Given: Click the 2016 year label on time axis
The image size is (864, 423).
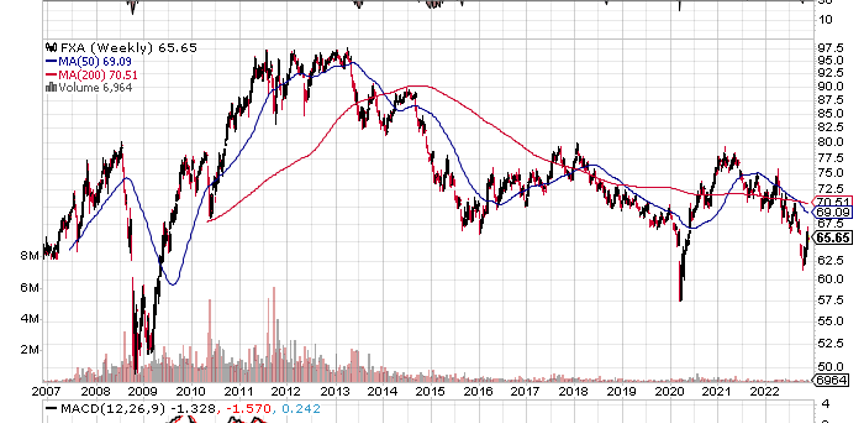Looking at the screenshot, I should pos(478,391).
